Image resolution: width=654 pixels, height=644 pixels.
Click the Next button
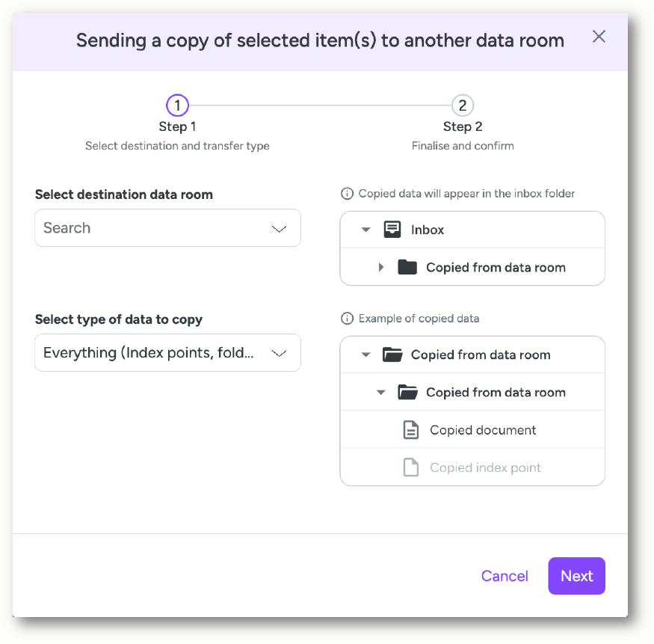click(x=576, y=576)
